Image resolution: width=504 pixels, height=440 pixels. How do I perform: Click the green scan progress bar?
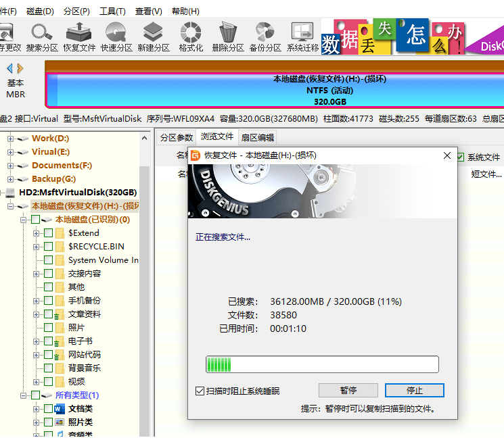point(322,365)
